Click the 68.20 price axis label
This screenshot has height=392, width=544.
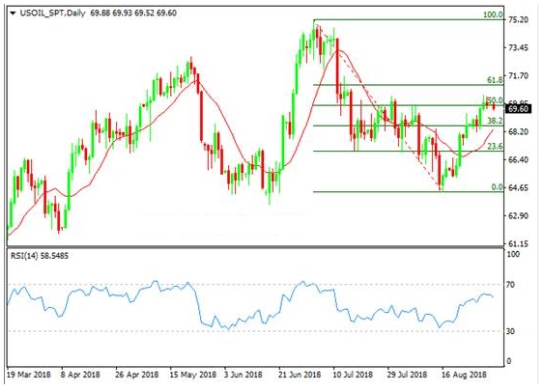pyautogui.click(x=518, y=131)
